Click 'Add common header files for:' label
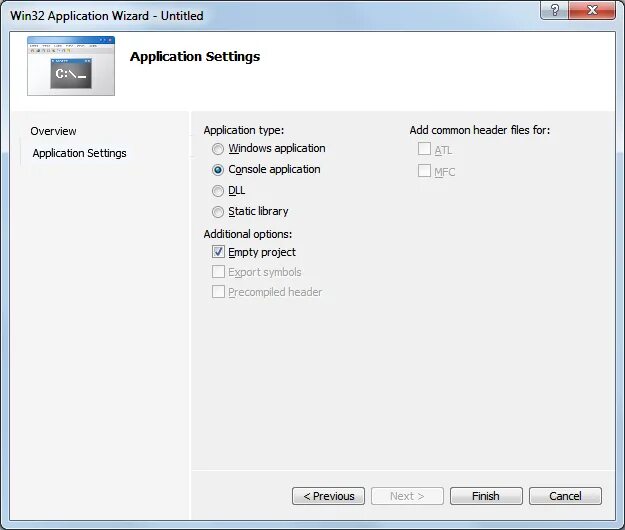Viewport: 625px width, 530px height. click(x=480, y=130)
